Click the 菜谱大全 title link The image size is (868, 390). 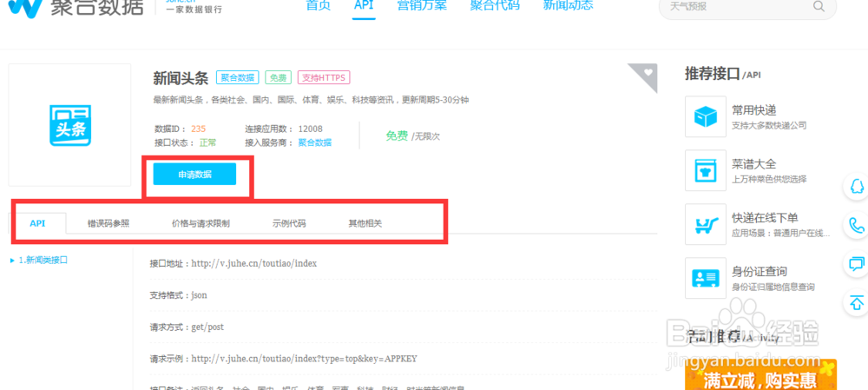pyautogui.click(x=754, y=164)
